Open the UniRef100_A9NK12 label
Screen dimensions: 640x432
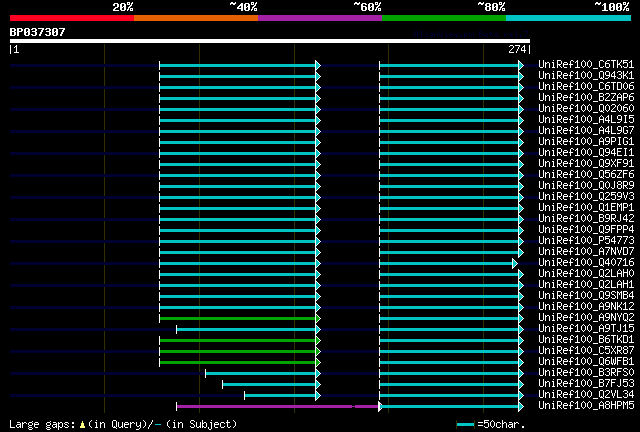pyautogui.click(x=586, y=307)
